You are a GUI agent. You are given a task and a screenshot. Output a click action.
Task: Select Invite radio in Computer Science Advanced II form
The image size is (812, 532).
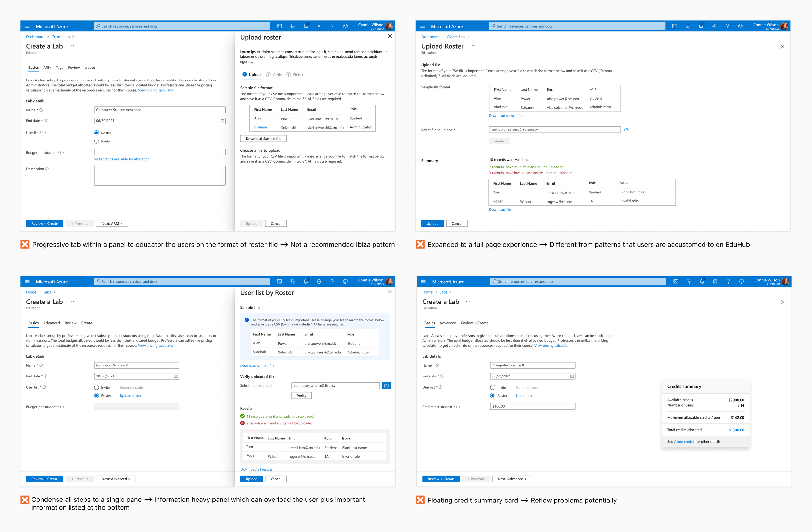point(96,142)
